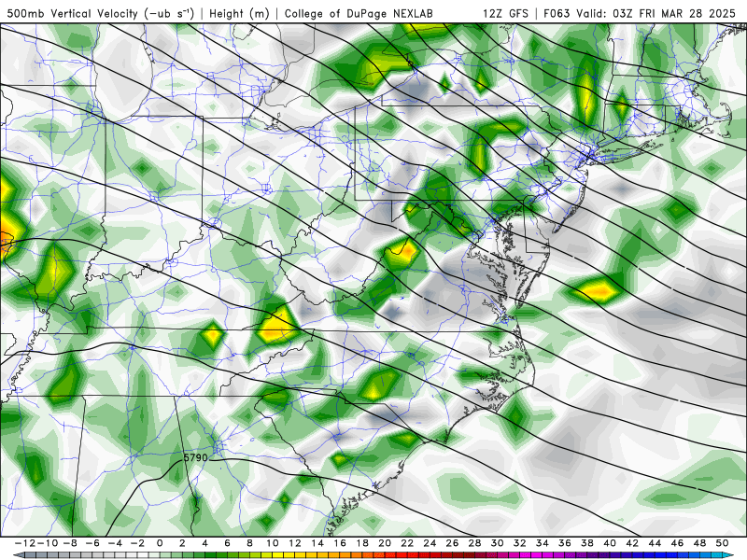Click the '50' value on the color scale
The image size is (747, 560).
coord(722,543)
